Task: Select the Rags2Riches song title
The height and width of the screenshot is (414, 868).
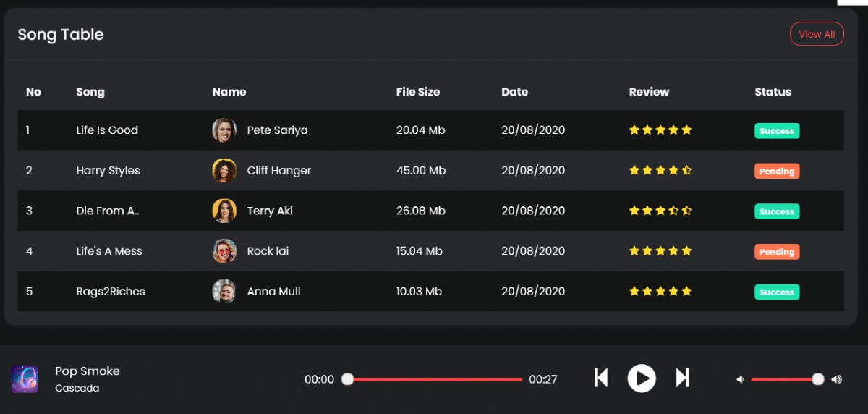Action: [x=111, y=292]
